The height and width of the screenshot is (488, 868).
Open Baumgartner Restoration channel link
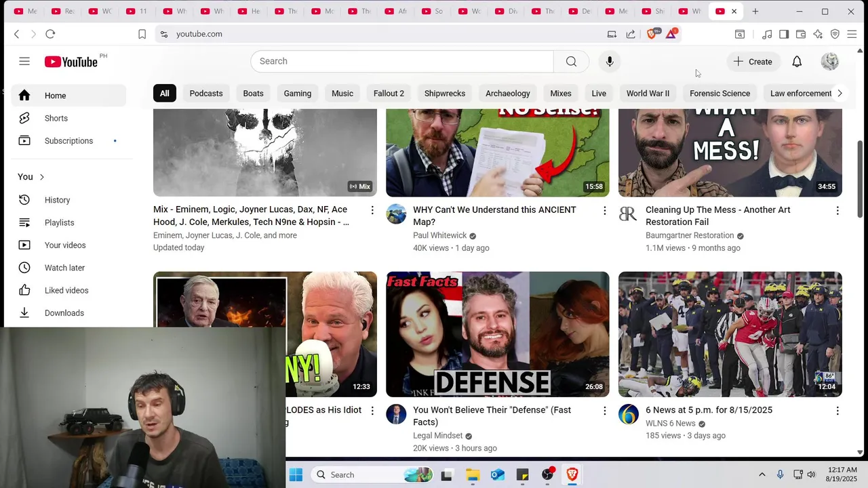click(690, 235)
